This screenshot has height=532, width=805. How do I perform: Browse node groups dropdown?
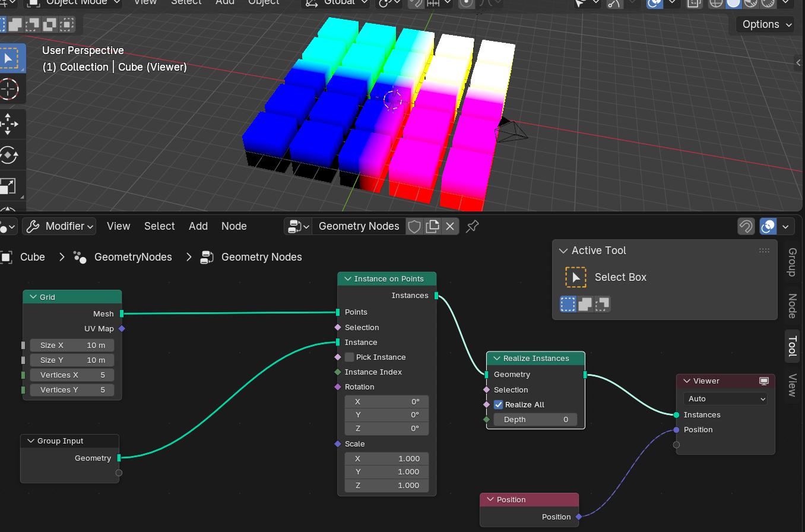click(x=298, y=226)
